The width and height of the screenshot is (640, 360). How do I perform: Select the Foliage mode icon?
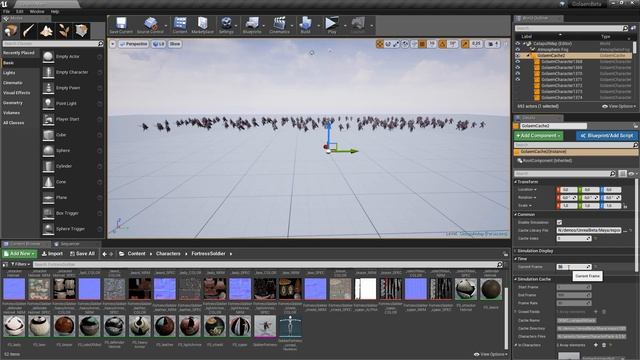pos(64,31)
